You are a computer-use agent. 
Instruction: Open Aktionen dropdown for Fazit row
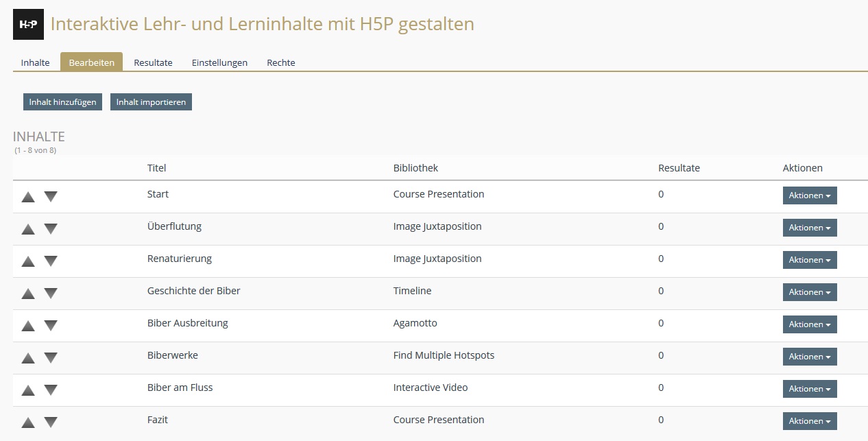point(809,421)
